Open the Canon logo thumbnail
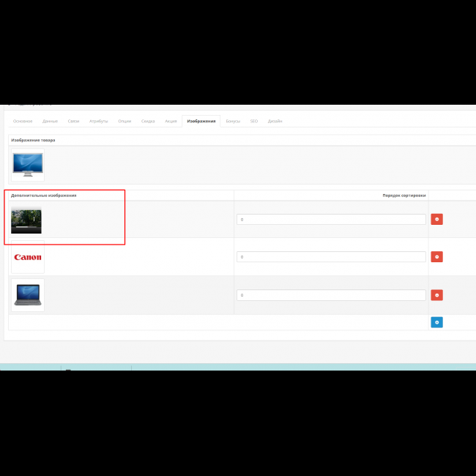Screen dimensions: 476x476 point(28,257)
